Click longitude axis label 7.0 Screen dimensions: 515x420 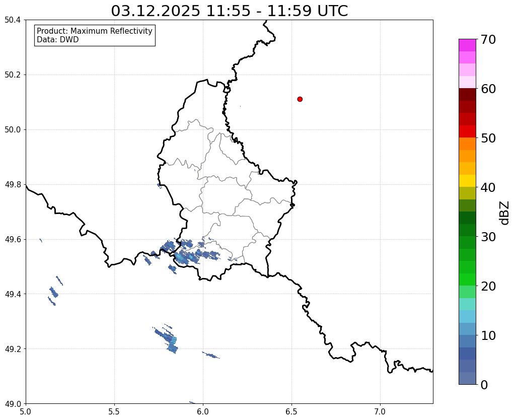[x=380, y=411]
